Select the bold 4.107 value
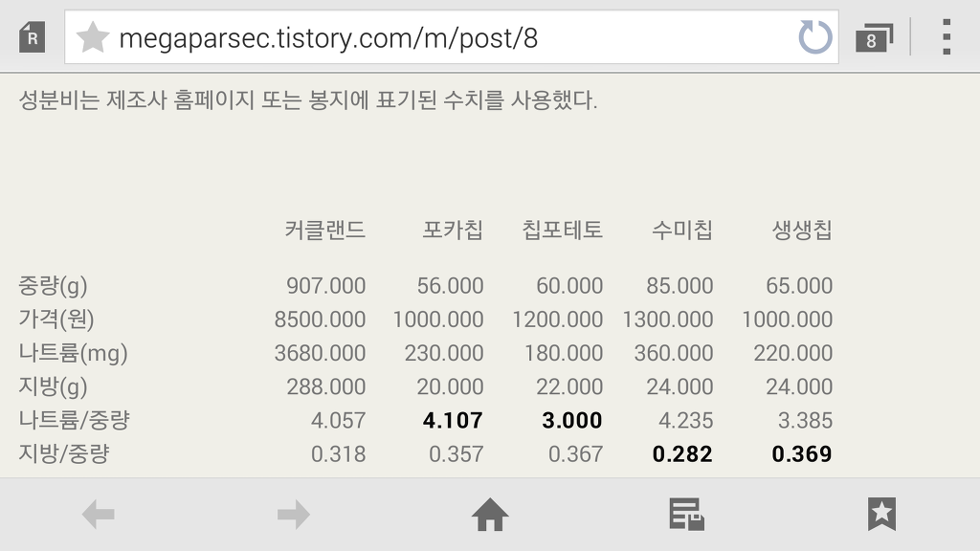Image resolution: width=980 pixels, height=551 pixels. tap(453, 421)
